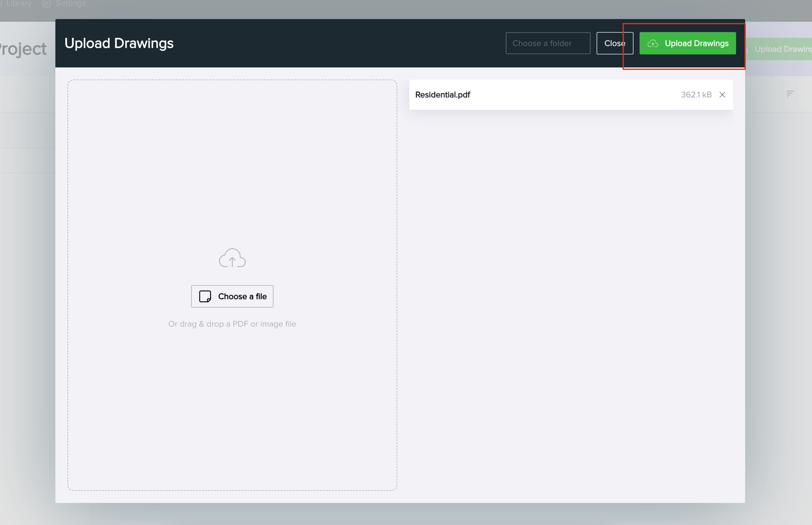Click the 362.1 kB file size label
Viewport: 812px width, 525px height.
(x=696, y=94)
